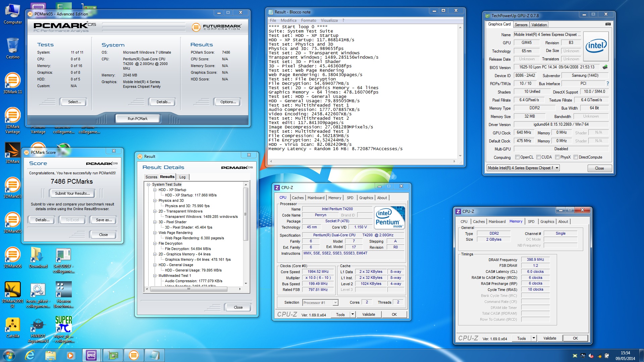Switch to Notepad via taskbar icon

tap(155, 355)
